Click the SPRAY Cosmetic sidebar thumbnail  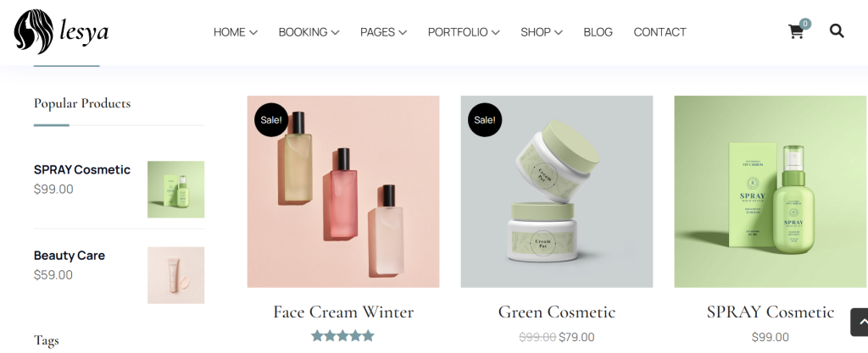(176, 190)
